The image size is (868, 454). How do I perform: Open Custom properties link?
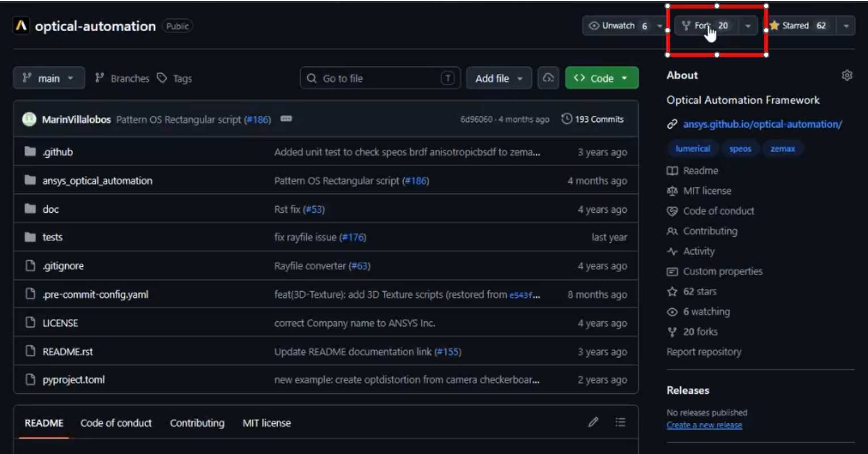[x=715, y=271]
